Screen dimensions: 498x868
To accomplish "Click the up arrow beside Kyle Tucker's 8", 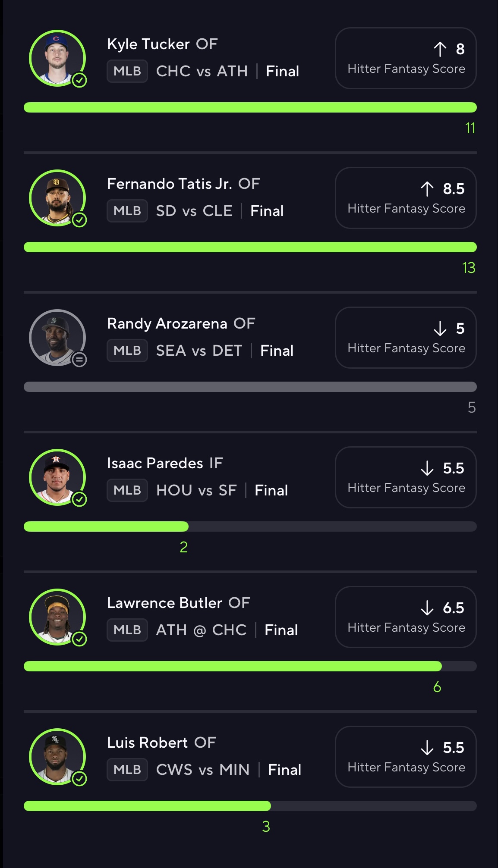I will click(440, 49).
